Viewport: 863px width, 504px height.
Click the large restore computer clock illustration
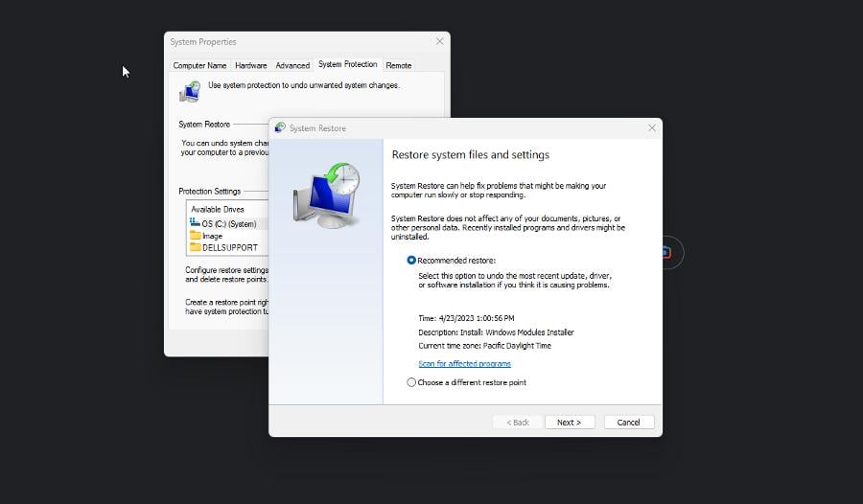[327, 195]
